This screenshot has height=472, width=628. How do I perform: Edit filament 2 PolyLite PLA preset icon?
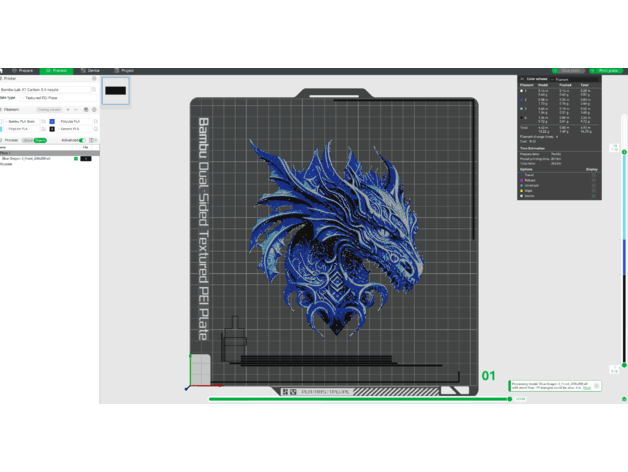click(96, 121)
